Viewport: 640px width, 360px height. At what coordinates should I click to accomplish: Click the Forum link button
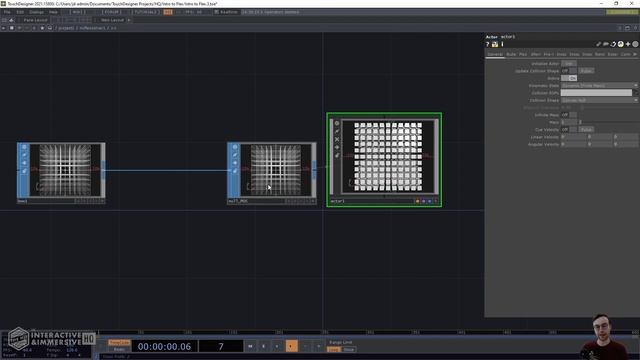111,12
